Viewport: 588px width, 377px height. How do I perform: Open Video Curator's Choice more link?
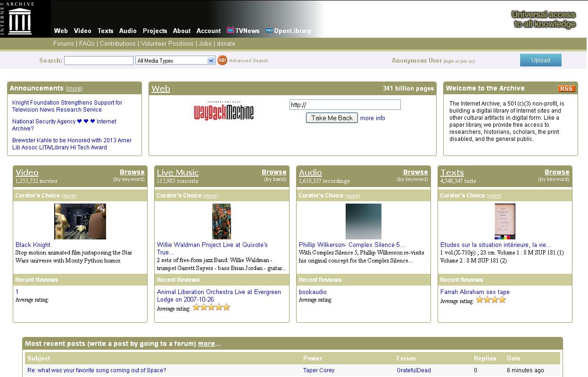[x=69, y=196]
